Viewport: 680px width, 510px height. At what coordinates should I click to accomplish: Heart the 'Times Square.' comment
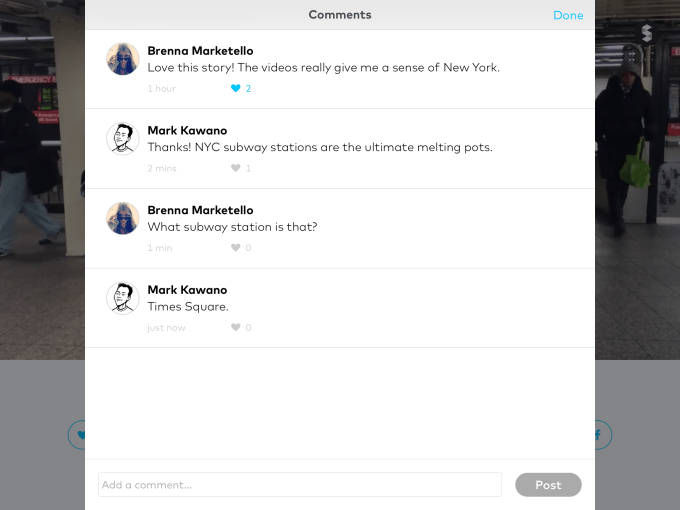tap(236, 327)
